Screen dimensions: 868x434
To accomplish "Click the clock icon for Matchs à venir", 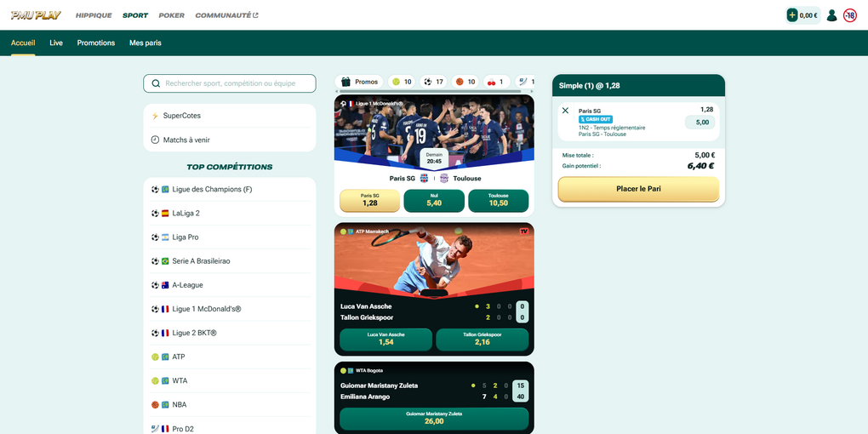I will pyautogui.click(x=155, y=140).
